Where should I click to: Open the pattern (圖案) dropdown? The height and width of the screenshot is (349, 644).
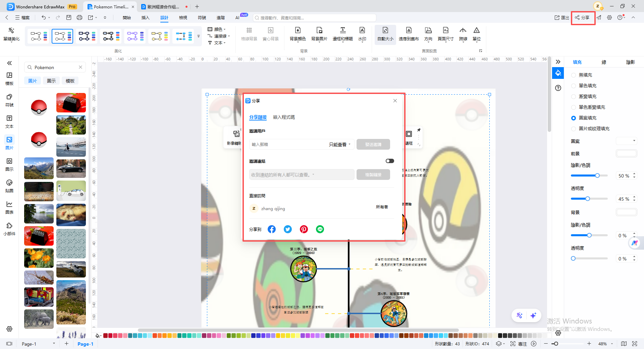626,141
